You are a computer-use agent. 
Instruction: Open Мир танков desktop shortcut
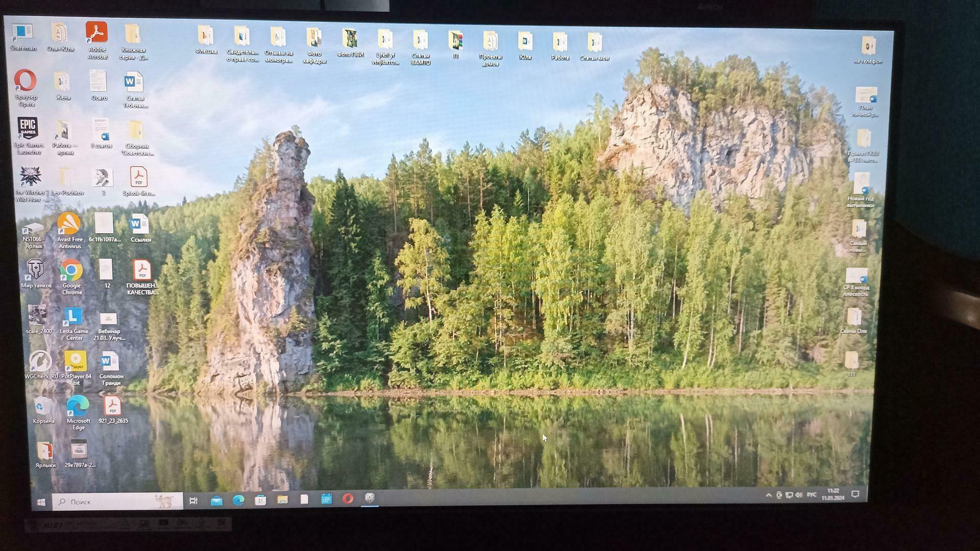(36, 273)
